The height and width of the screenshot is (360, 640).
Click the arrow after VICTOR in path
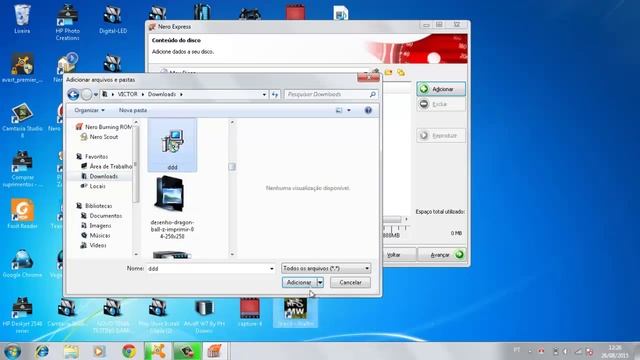click(x=143, y=94)
